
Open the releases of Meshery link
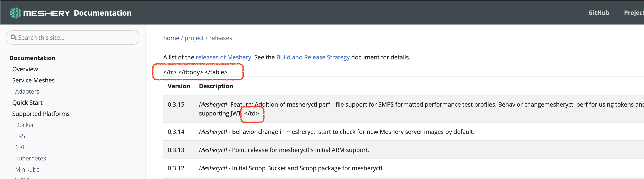pos(223,57)
